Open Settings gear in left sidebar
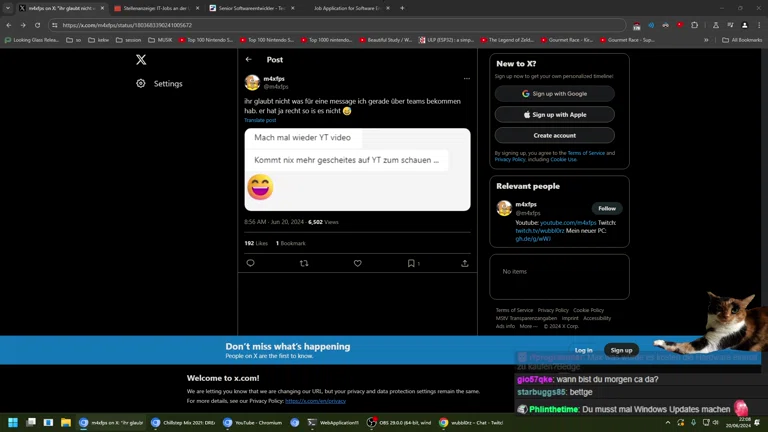The height and width of the screenshot is (432, 768). pyautogui.click(x=141, y=84)
